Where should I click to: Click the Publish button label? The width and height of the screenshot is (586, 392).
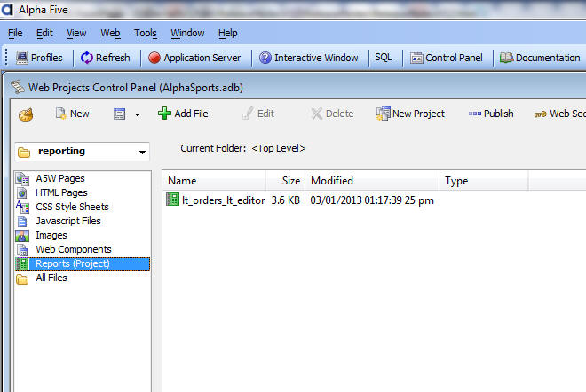click(x=499, y=114)
